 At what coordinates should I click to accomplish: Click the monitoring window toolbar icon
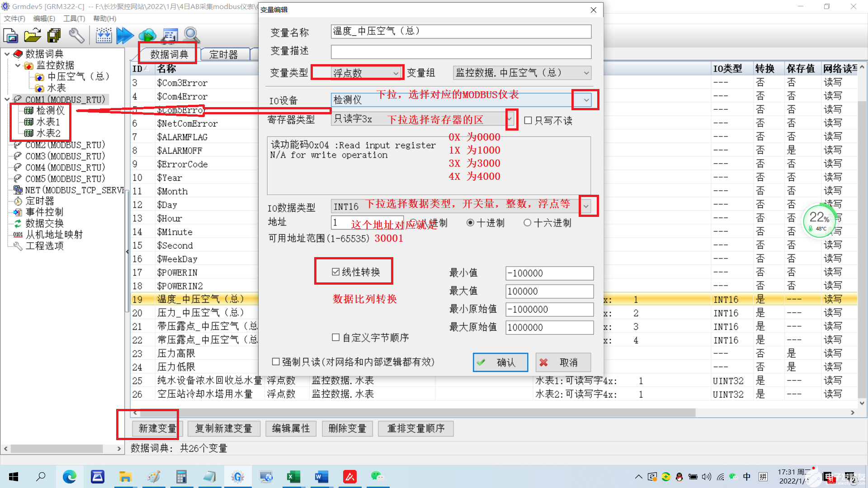170,35
